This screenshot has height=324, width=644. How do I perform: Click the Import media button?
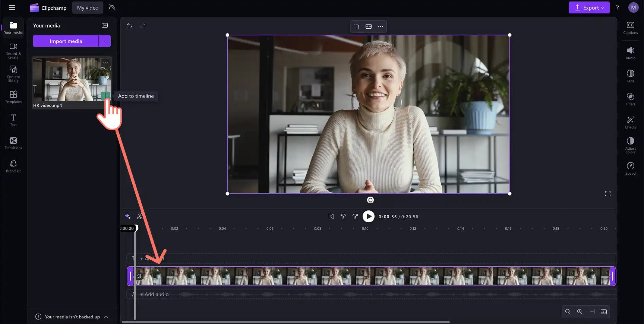66,41
